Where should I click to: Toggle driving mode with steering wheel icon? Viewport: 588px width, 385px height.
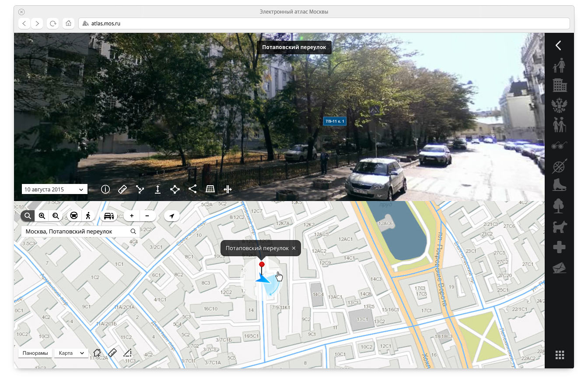(x=74, y=215)
